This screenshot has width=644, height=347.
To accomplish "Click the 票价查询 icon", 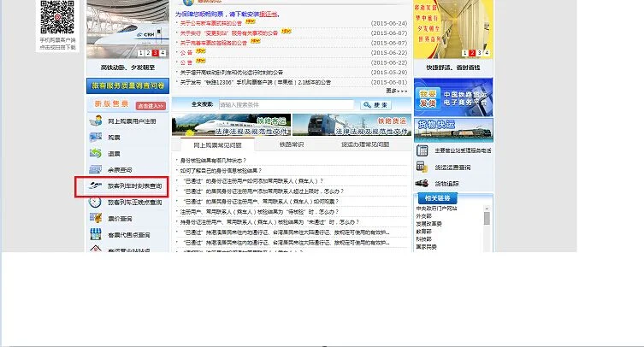I will click(96, 218).
